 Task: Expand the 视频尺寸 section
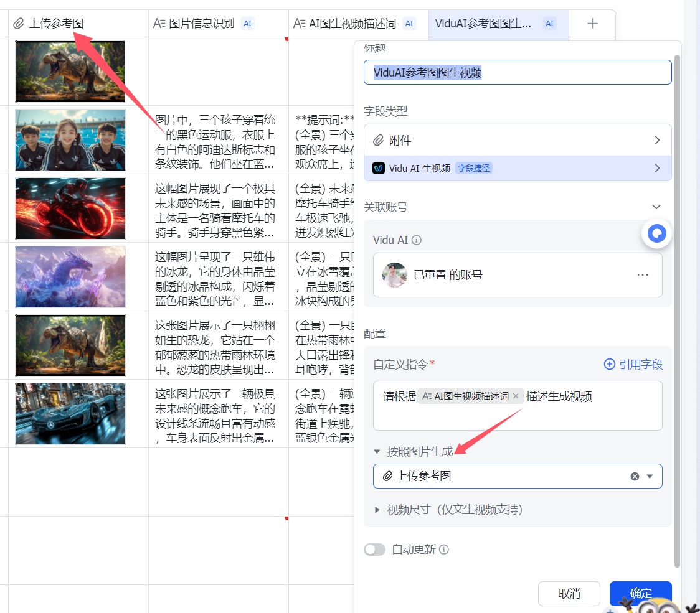coord(377,510)
